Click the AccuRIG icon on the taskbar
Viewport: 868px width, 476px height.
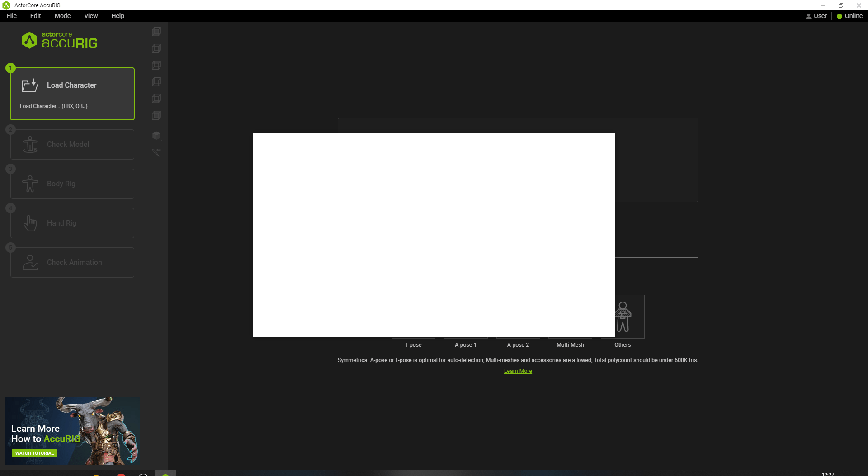click(x=166, y=473)
